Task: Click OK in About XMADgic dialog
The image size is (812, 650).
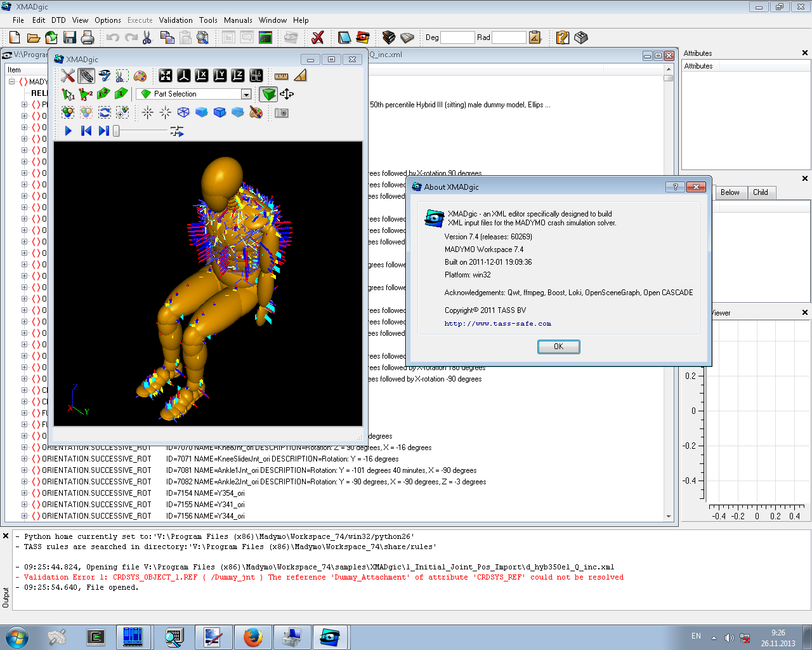Action: tap(558, 347)
